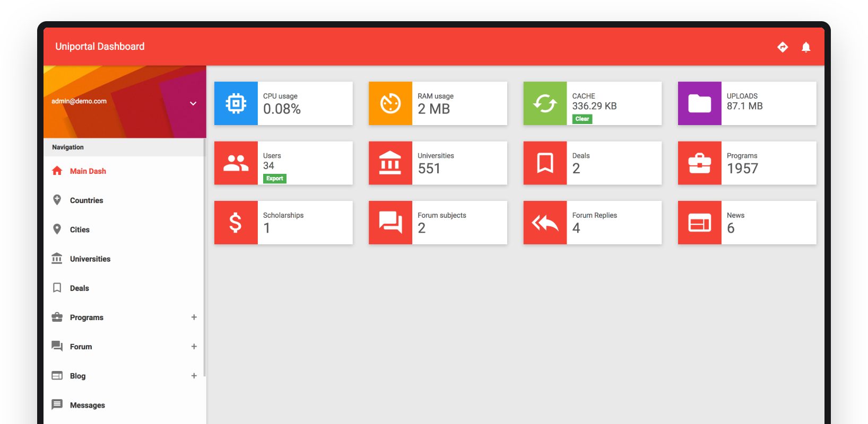Screen dimensions: 868x424
Task: Click the pin icon beside Countries
Action: [x=57, y=200]
